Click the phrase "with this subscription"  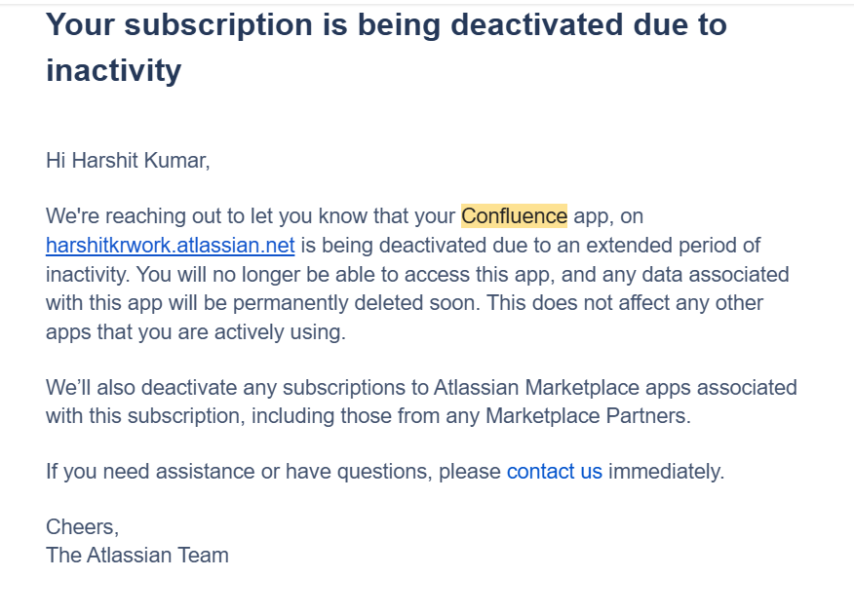point(145,416)
